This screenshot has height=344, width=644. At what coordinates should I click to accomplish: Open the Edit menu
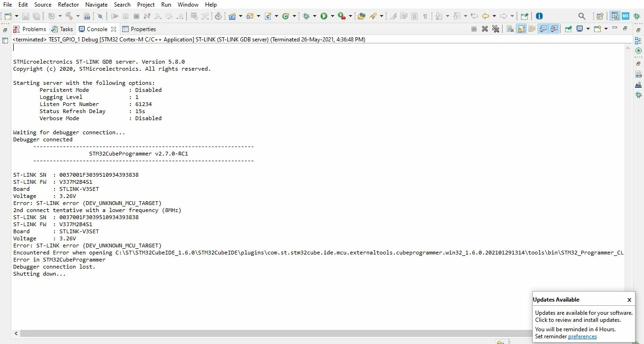point(23,5)
